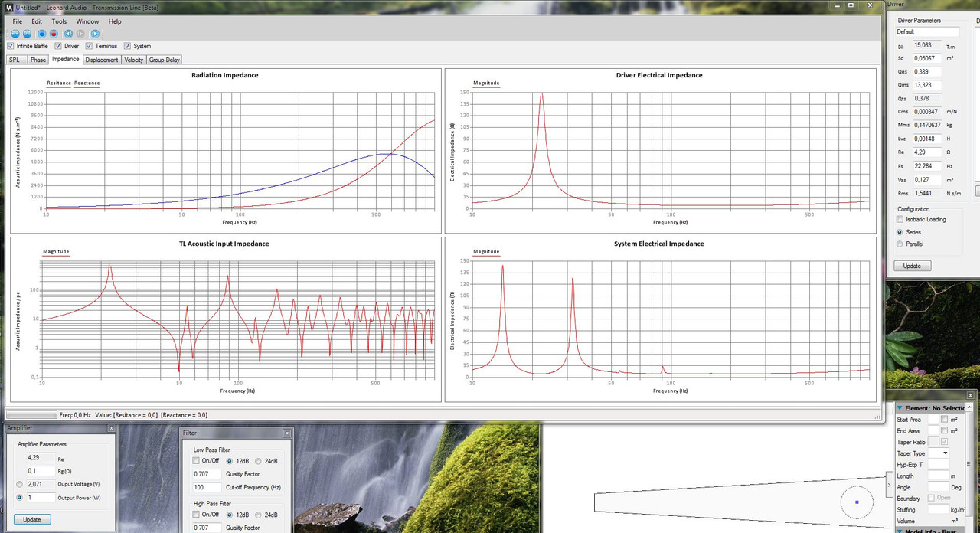Open the File menu
The height and width of the screenshot is (533, 980).
coord(18,21)
